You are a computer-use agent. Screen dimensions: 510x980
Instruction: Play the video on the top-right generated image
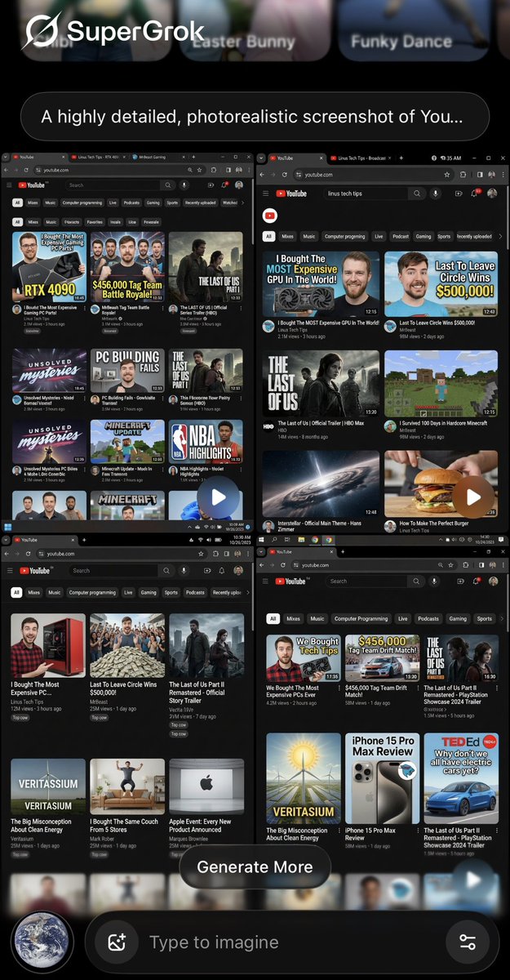(x=473, y=497)
